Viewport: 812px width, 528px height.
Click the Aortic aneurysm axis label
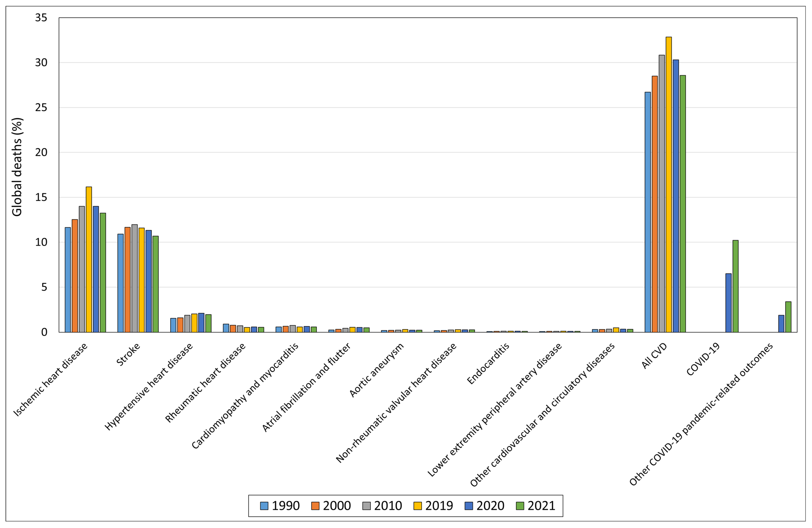pos(377,370)
